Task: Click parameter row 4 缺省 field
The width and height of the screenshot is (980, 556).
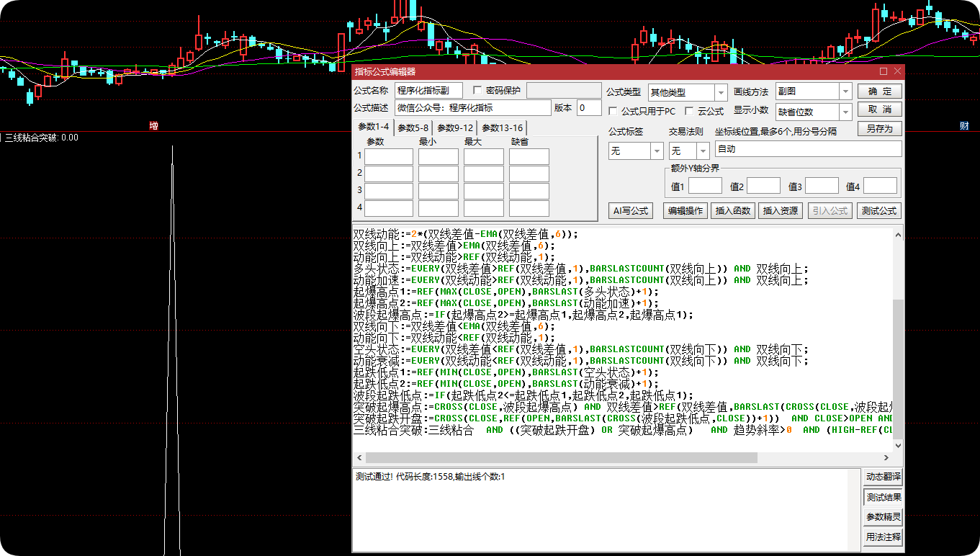Action: tap(529, 208)
